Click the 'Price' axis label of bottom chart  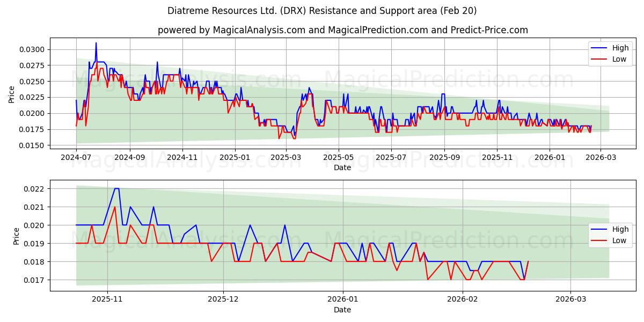point(16,236)
